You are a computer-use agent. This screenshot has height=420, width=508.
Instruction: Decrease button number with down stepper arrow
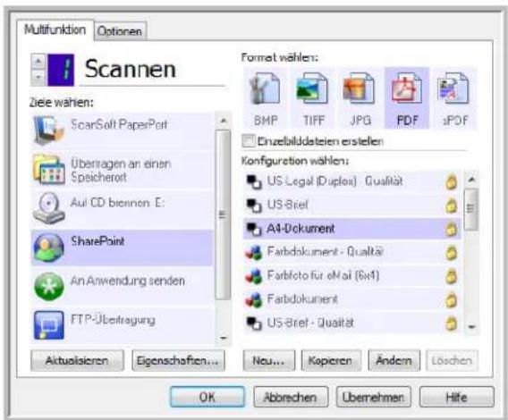[38, 78]
